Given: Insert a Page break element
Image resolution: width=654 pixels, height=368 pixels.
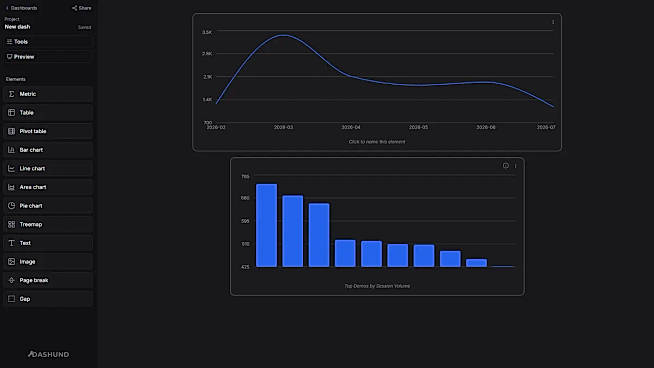Looking at the screenshot, I should (x=48, y=280).
